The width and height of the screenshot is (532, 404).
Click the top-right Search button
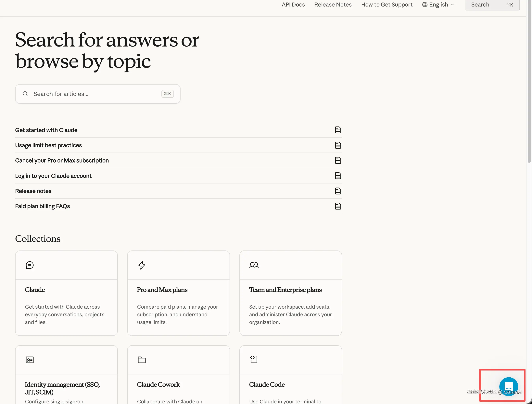tap(492, 5)
